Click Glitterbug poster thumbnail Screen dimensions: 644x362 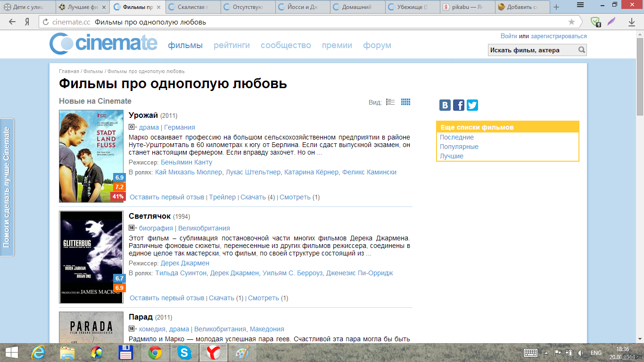[91, 257]
